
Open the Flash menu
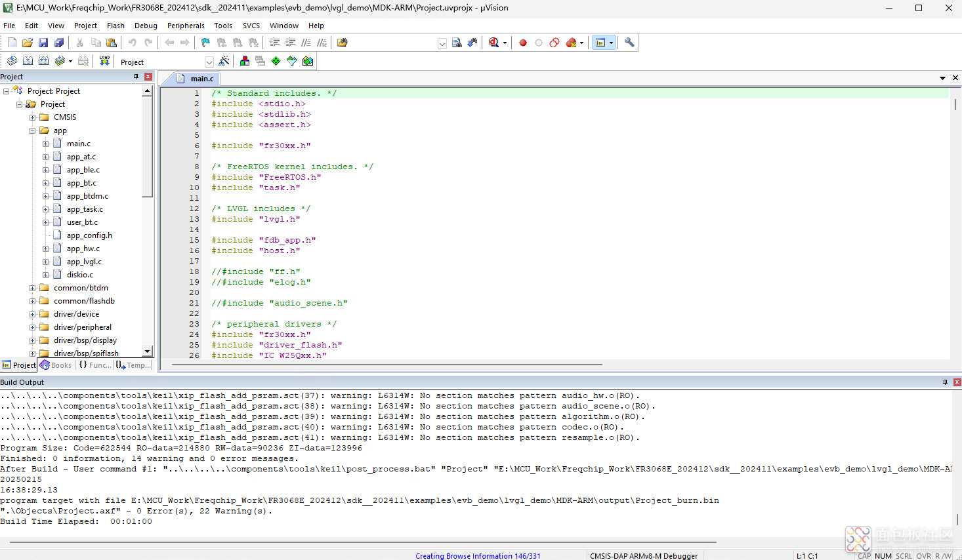[115, 26]
